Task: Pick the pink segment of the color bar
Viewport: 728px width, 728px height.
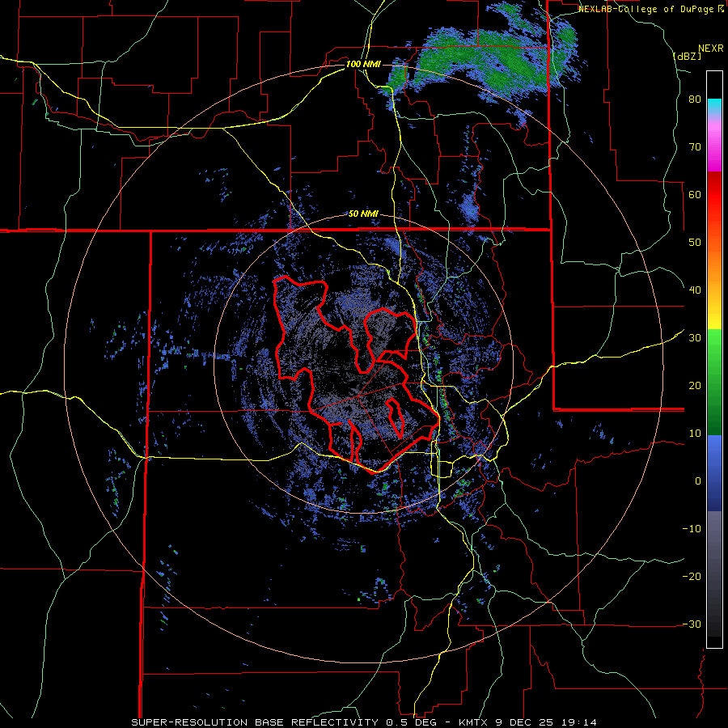Action: (x=714, y=144)
